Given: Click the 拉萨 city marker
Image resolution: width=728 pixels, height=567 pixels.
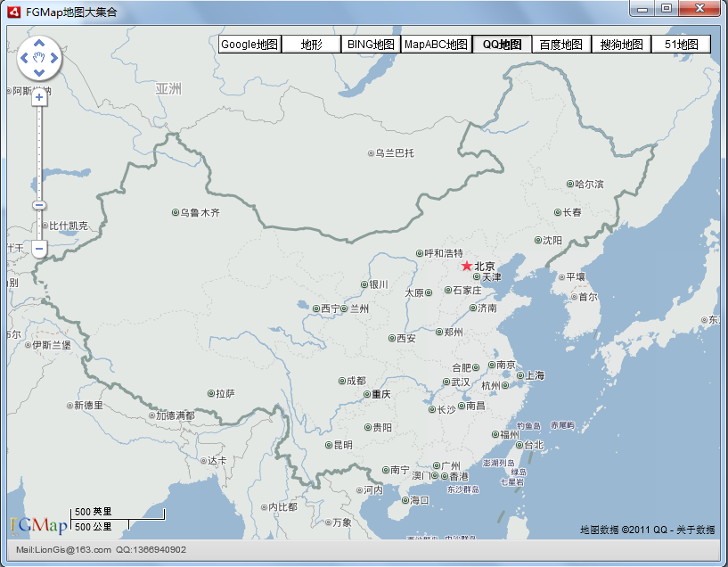Looking at the screenshot, I should click(x=211, y=393).
